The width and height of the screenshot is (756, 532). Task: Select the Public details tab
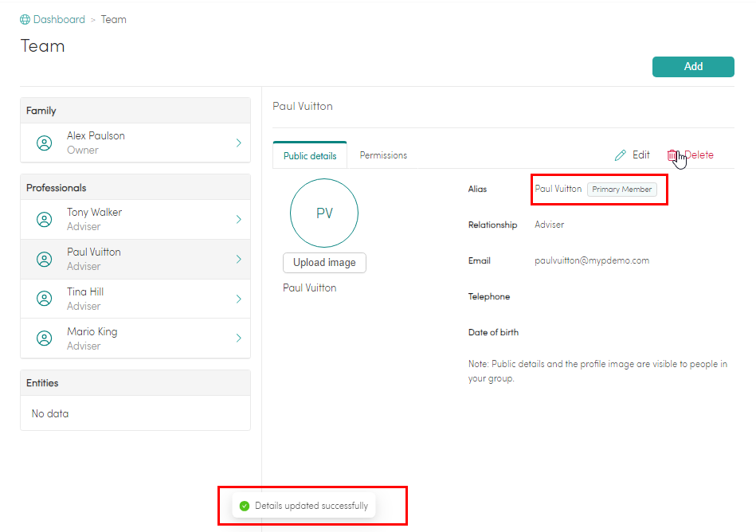(x=310, y=156)
